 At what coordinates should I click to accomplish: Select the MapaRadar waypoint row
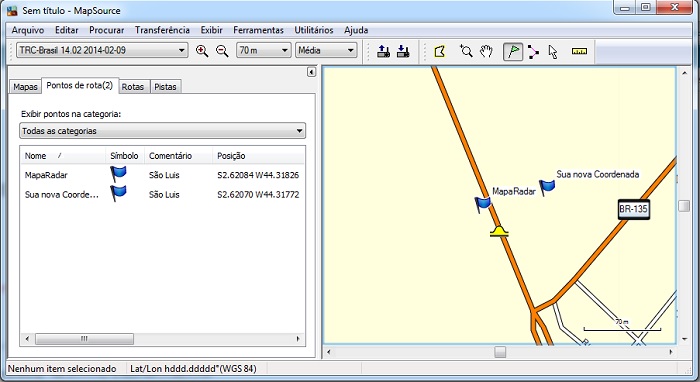(162, 175)
